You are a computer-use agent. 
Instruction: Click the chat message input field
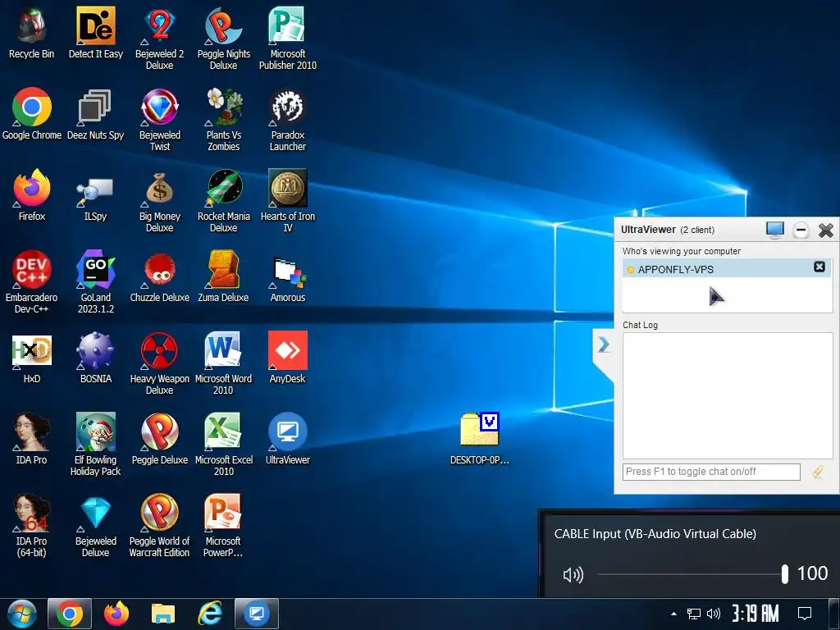711,472
